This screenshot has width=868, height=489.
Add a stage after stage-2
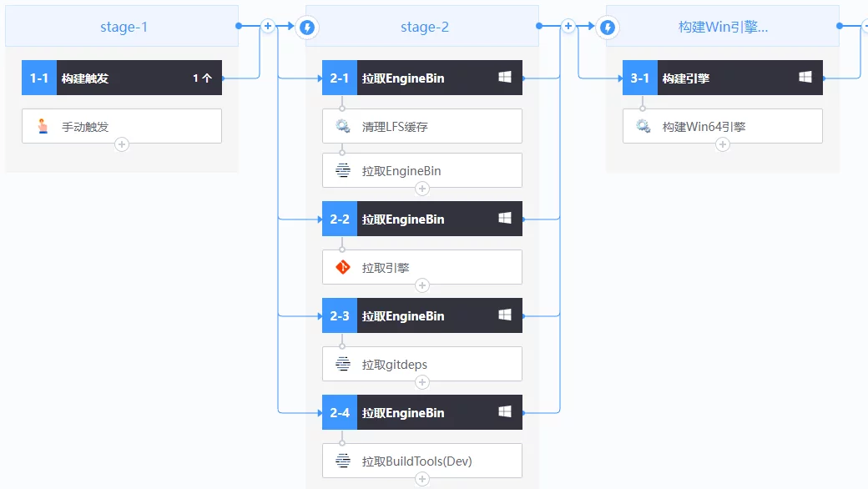568,26
